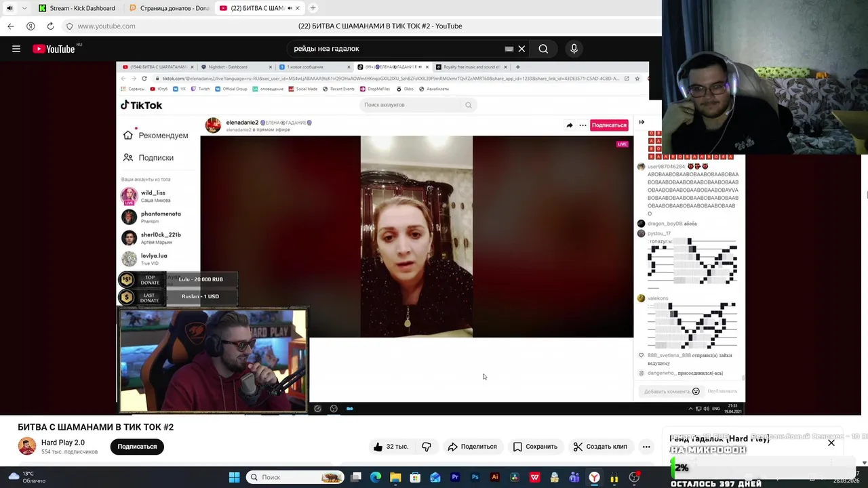Open Microsoft Store from taskbar

click(x=415, y=477)
